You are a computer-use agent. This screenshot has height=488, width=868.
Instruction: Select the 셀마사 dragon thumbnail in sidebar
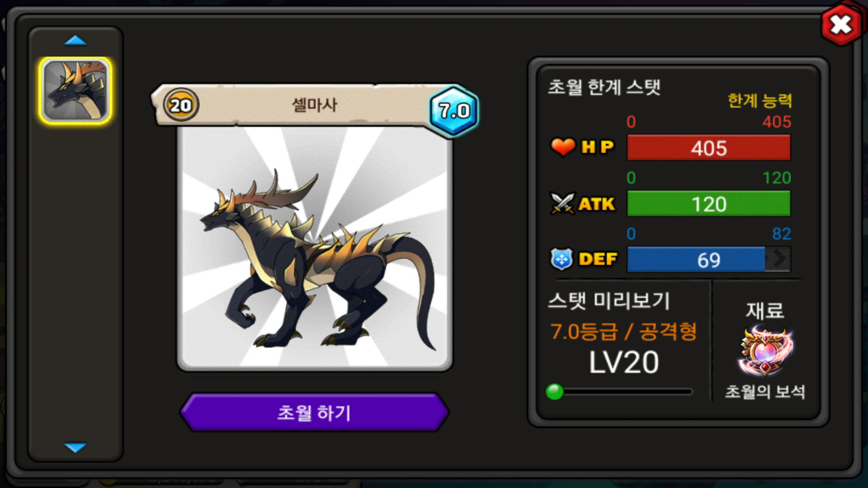75,90
